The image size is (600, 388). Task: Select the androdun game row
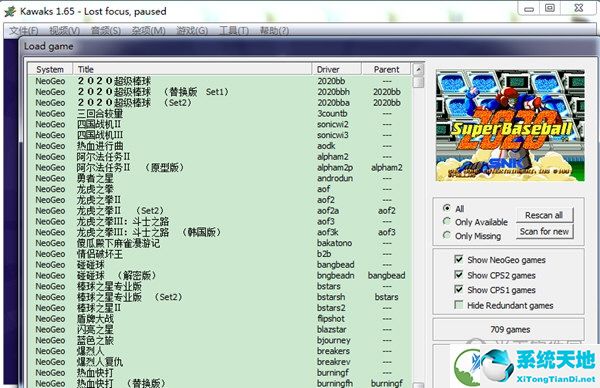pyautogui.click(x=220, y=178)
